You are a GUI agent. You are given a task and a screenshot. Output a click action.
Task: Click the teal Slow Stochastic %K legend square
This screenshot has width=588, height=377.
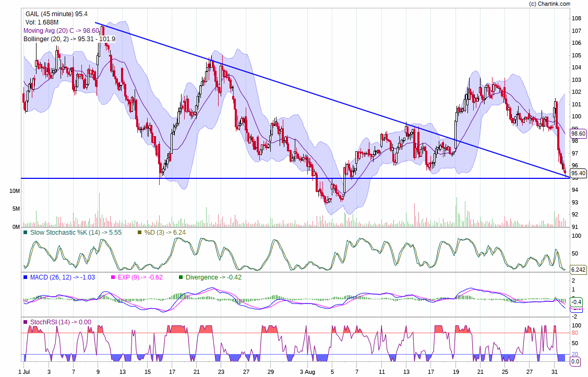click(26, 233)
